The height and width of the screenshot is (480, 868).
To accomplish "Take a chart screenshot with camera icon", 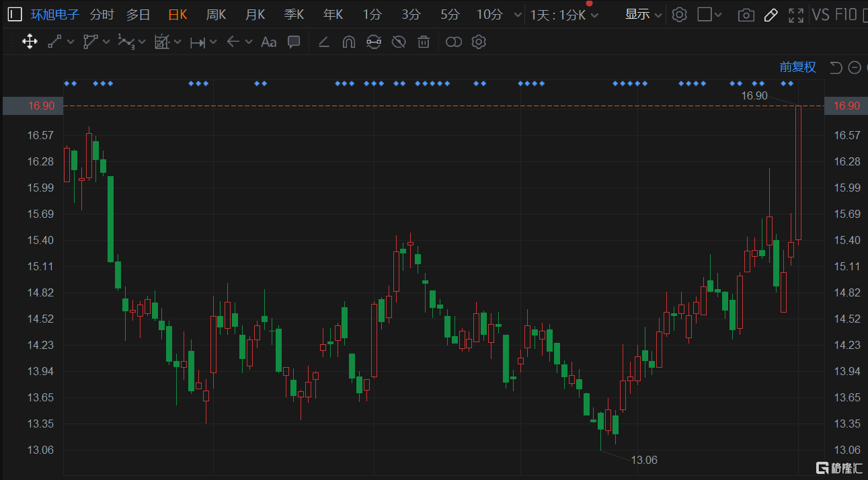I will click(x=746, y=15).
